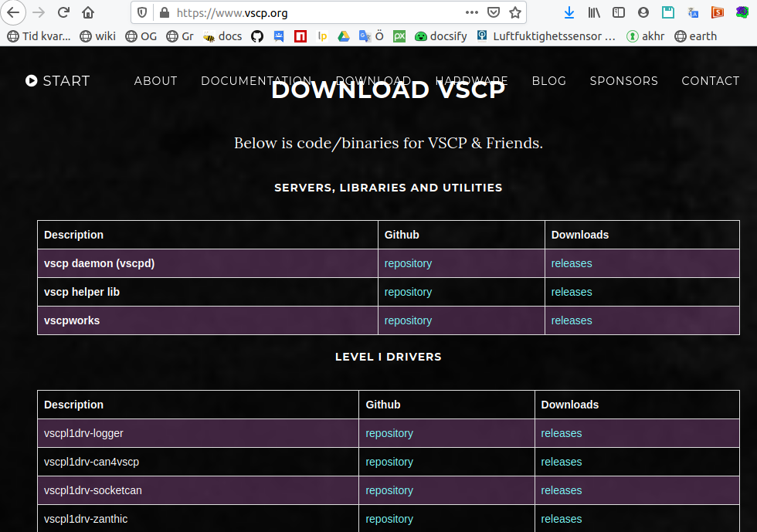The width and height of the screenshot is (757, 532).
Task: Open the OG bookmark
Action: pos(141,36)
